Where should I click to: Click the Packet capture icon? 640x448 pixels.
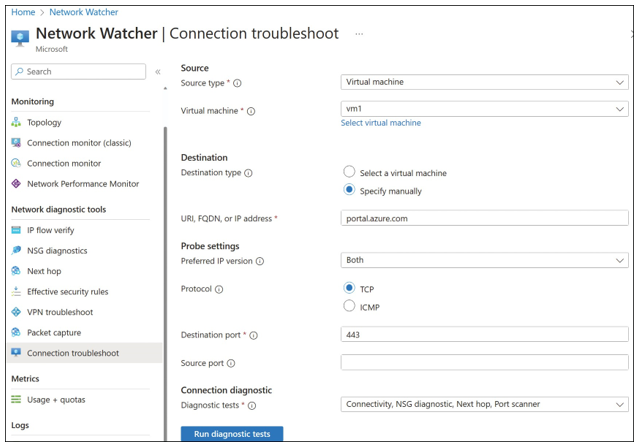(x=16, y=332)
